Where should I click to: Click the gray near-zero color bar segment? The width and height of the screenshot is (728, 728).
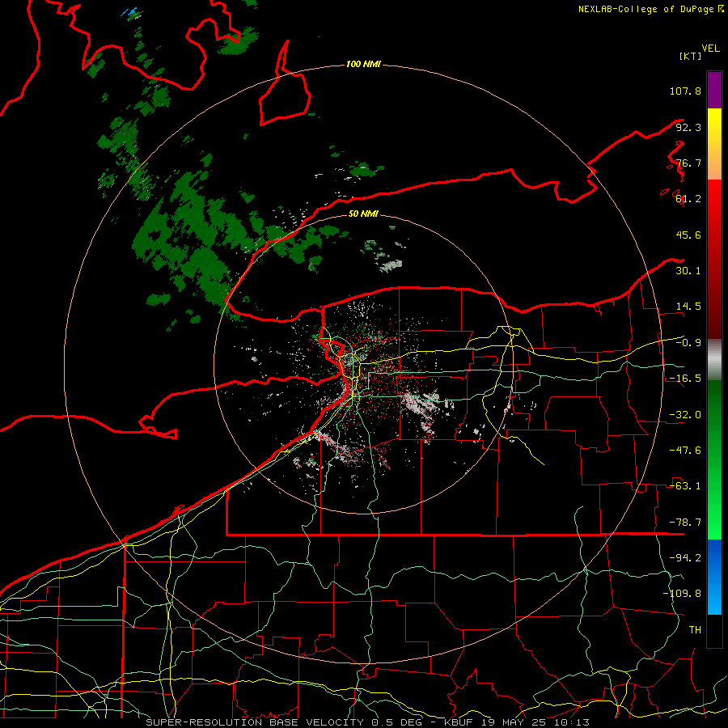pos(714,359)
